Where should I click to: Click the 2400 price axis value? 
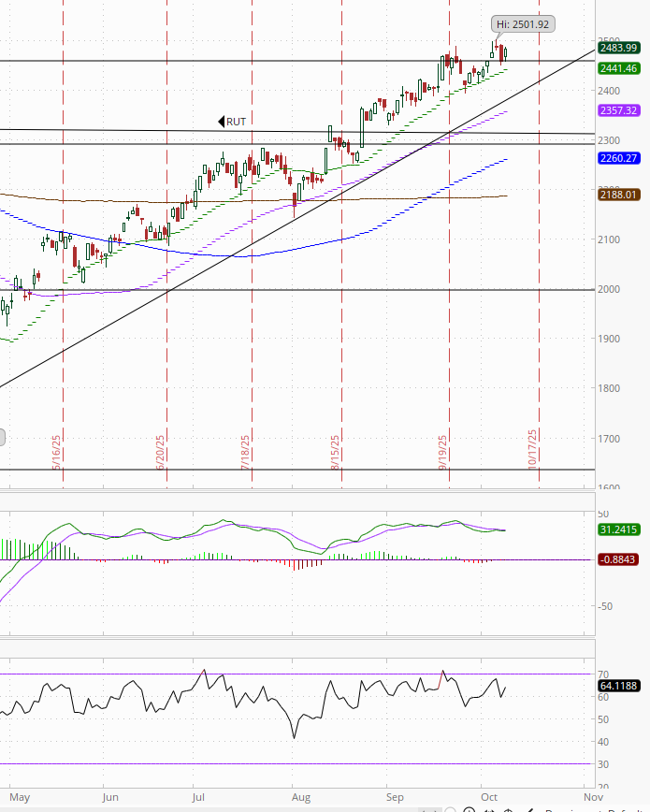coord(609,91)
